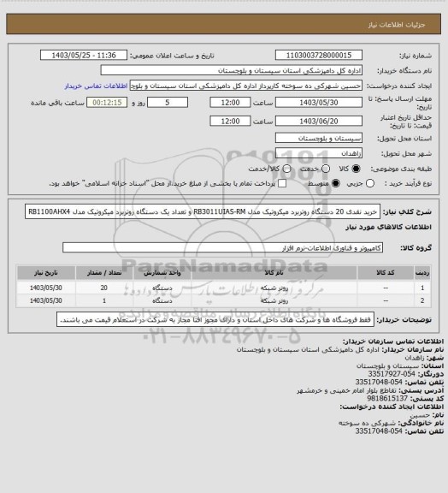This screenshot has width=448, height=493.
Task: Click row 1 date 1403/05/30
Action: 46,288
